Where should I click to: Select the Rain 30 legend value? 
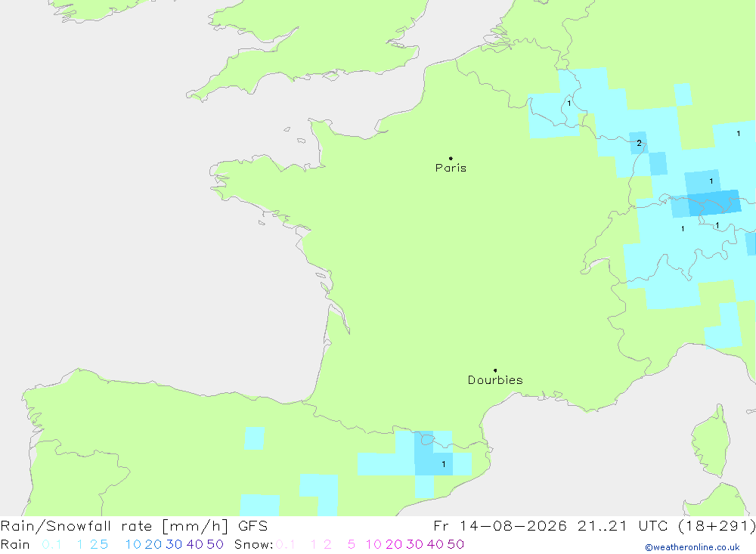(174, 544)
